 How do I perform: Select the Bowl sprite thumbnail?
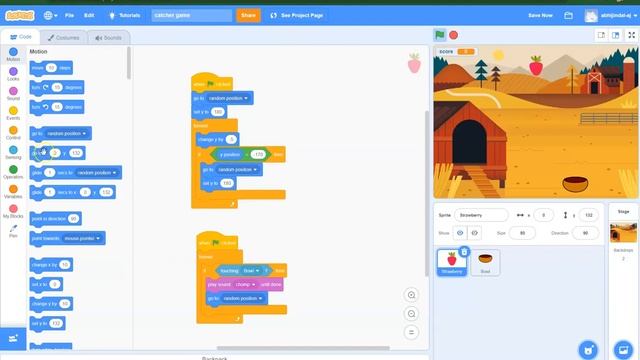click(x=485, y=263)
